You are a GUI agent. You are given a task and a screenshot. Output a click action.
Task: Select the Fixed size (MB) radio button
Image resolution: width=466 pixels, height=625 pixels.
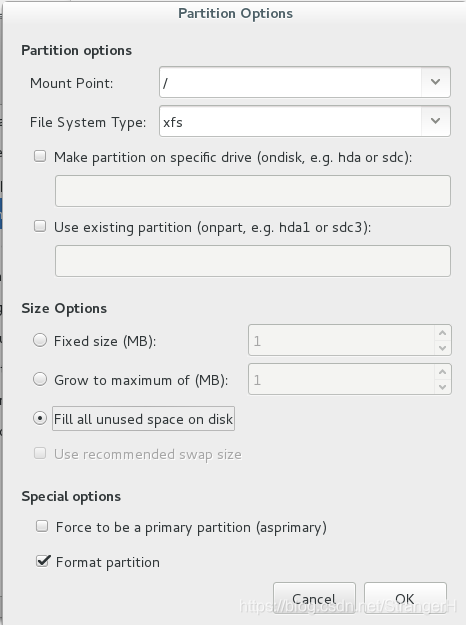pos(40,340)
